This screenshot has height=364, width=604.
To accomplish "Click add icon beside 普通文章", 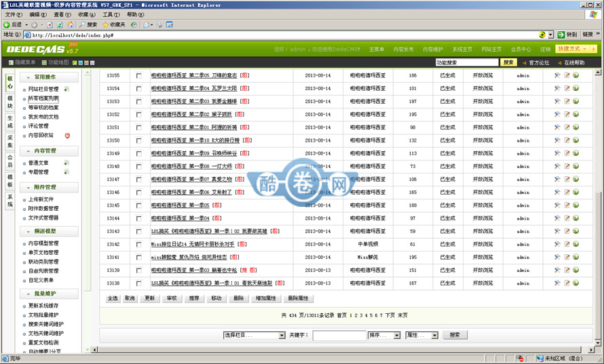I will [67, 163].
